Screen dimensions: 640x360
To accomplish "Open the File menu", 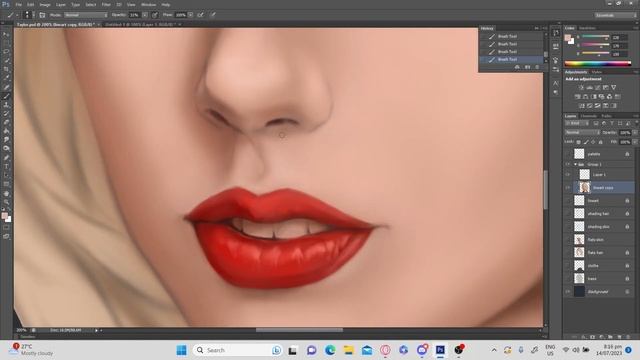I will tap(18, 4).
